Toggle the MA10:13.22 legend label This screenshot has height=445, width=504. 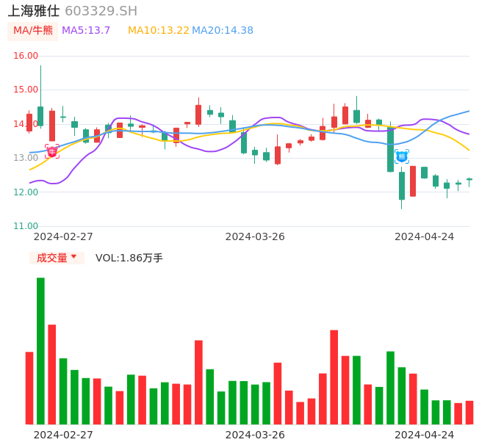pyautogui.click(x=159, y=31)
